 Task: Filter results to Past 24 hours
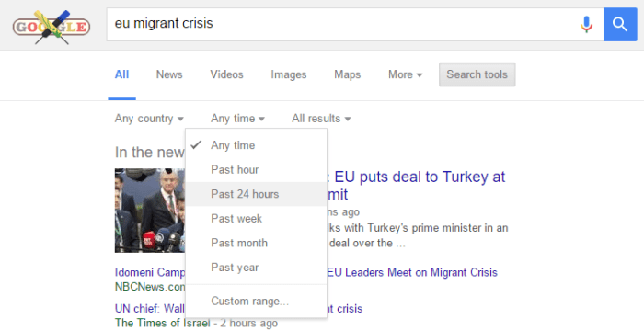pyautogui.click(x=257, y=194)
